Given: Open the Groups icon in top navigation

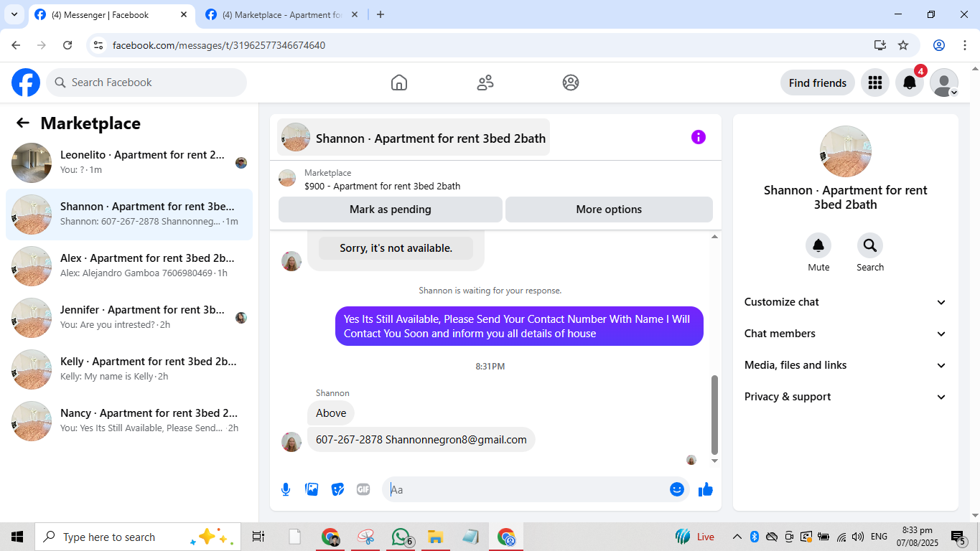Looking at the screenshot, I should pyautogui.click(x=571, y=83).
